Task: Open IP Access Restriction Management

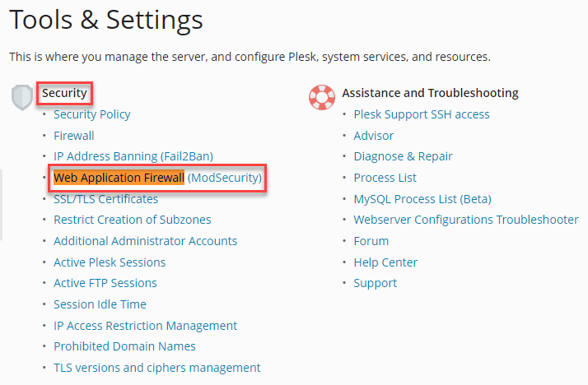Action: click(x=145, y=326)
